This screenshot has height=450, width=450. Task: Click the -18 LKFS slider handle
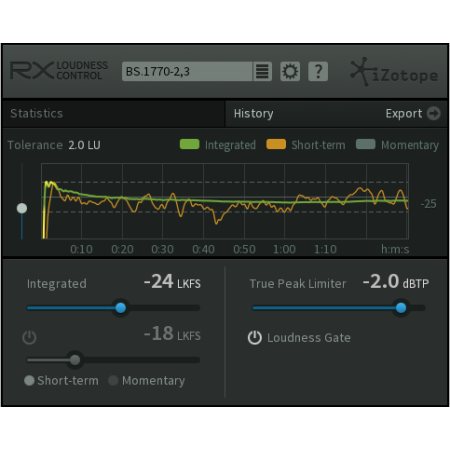click(75, 360)
